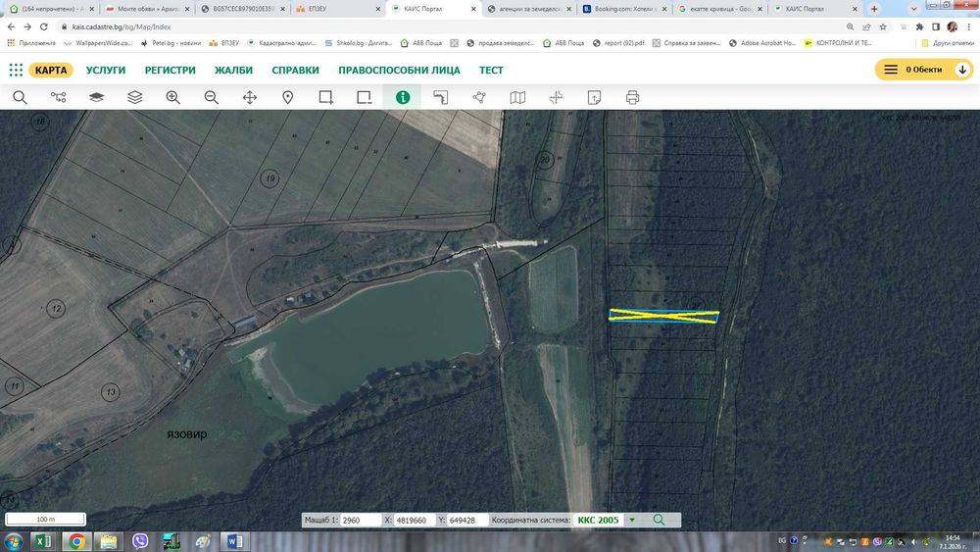Image resolution: width=980 pixels, height=552 pixels.
Task: Open the КАРТА menu tab
Action: [51, 70]
